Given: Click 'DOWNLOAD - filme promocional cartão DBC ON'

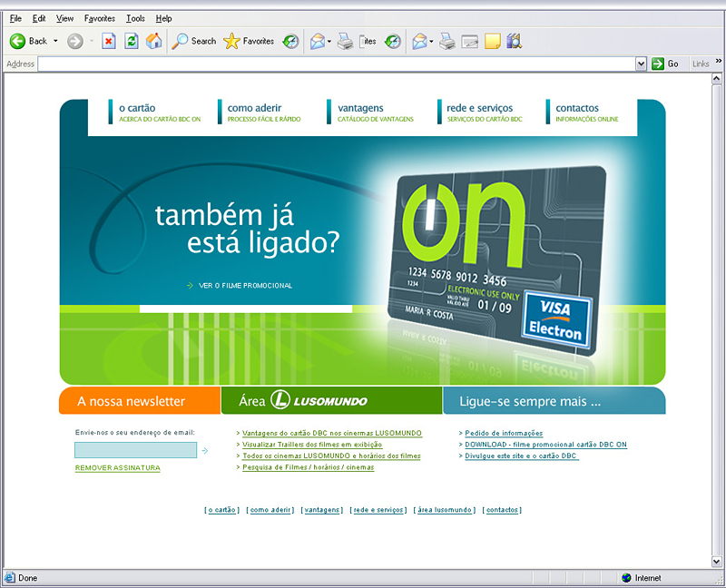Looking at the screenshot, I should [546, 445].
